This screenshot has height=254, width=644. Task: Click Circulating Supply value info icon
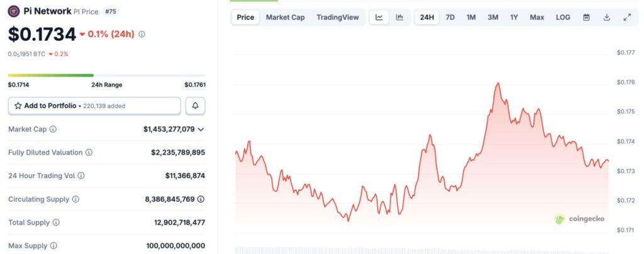pyautogui.click(x=201, y=199)
